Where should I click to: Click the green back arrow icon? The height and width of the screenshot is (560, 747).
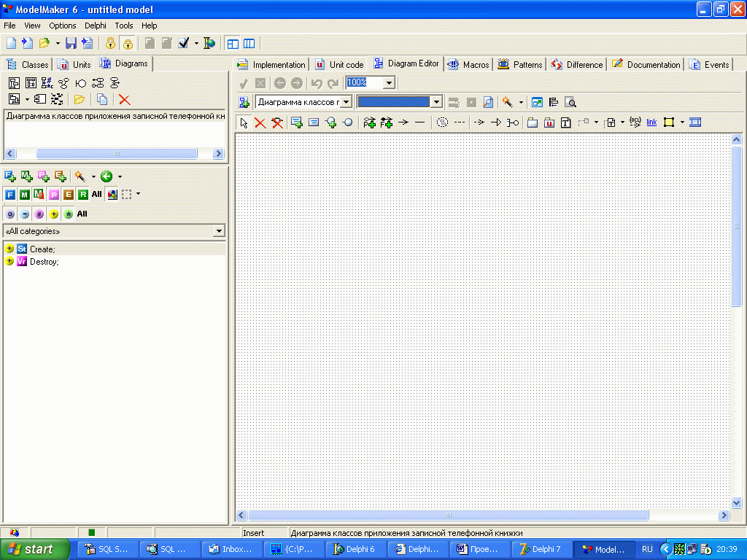[107, 176]
